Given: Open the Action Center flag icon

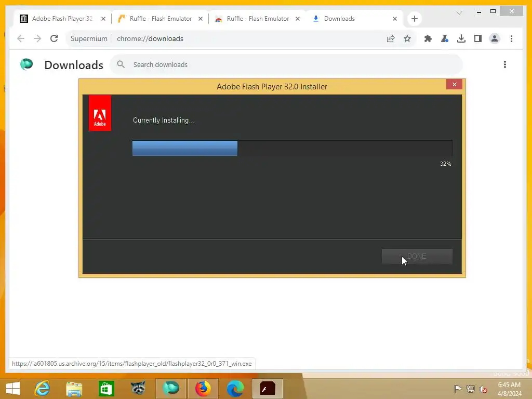Looking at the screenshot, I should [x=458, y=389].
